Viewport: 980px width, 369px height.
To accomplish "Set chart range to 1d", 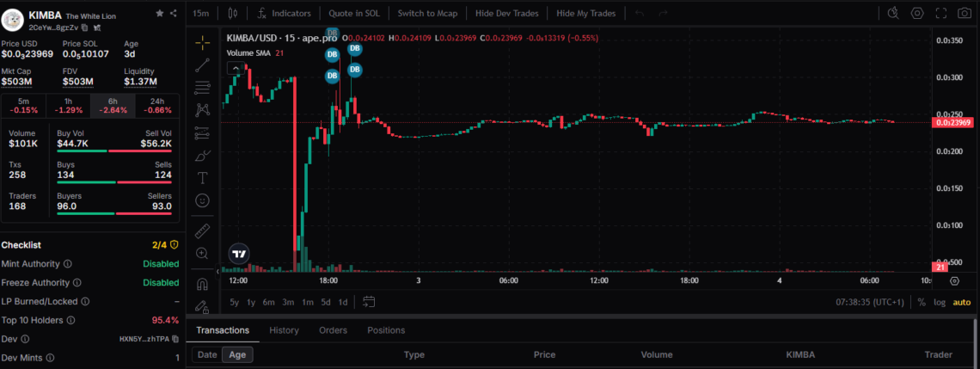I will coord(343,302).
